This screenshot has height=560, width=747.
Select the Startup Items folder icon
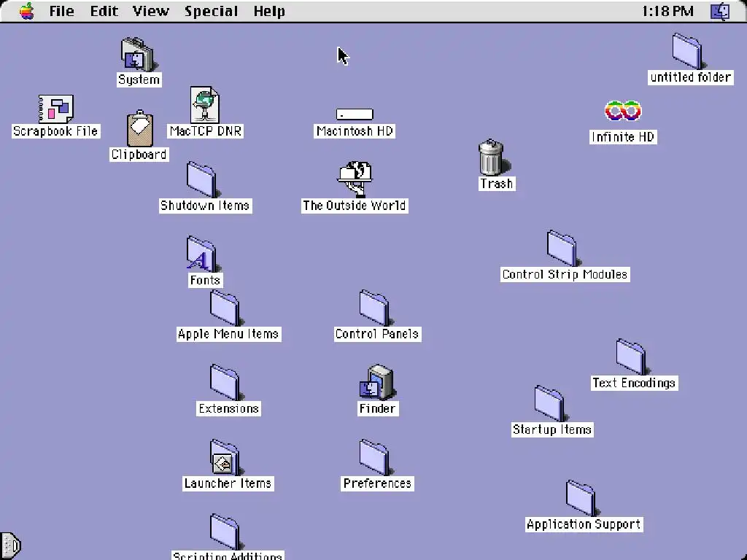point(550,404)
